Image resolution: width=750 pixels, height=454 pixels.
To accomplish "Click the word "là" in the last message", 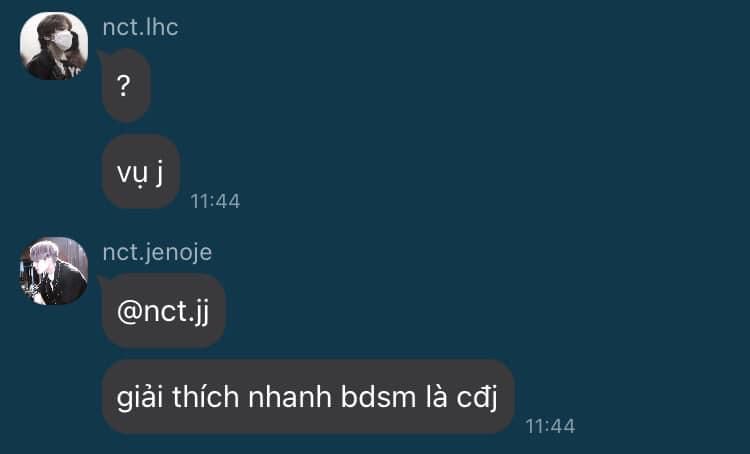I will tap(436, 397).
